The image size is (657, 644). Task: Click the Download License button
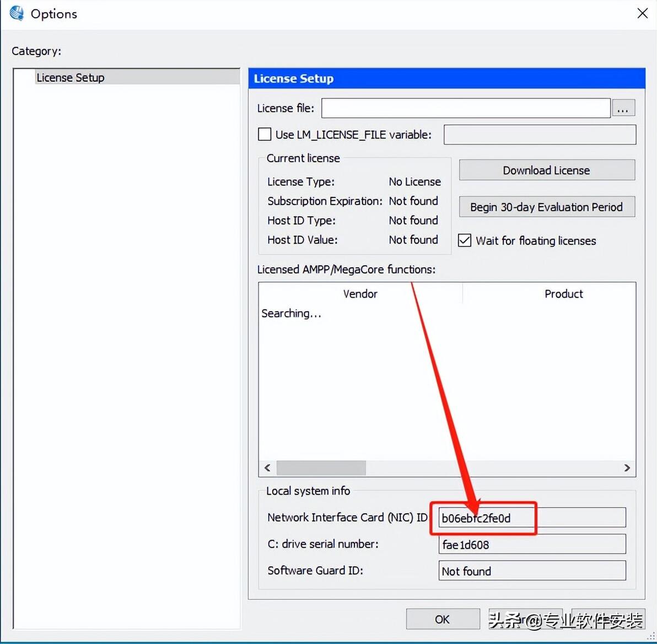pyautogui.click(x=546, y=170)
